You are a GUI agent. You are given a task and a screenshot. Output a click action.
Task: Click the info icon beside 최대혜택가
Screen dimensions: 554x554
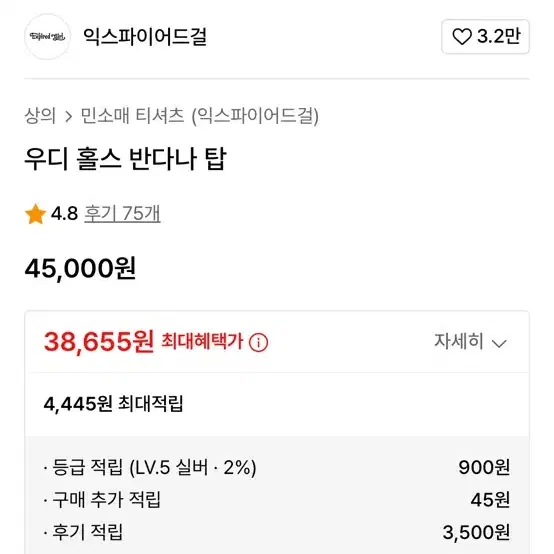click(258, 342)
